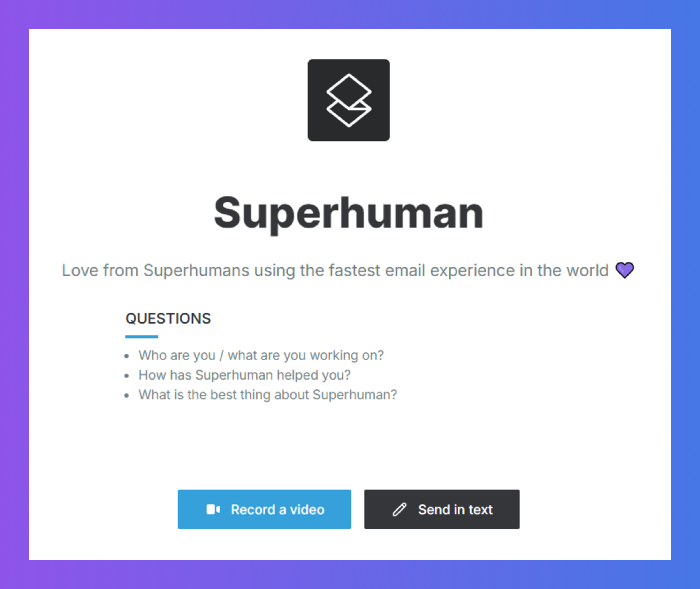700x589 pixels.
Task: Click the purple heart emoji
Action: click(625, 270)
